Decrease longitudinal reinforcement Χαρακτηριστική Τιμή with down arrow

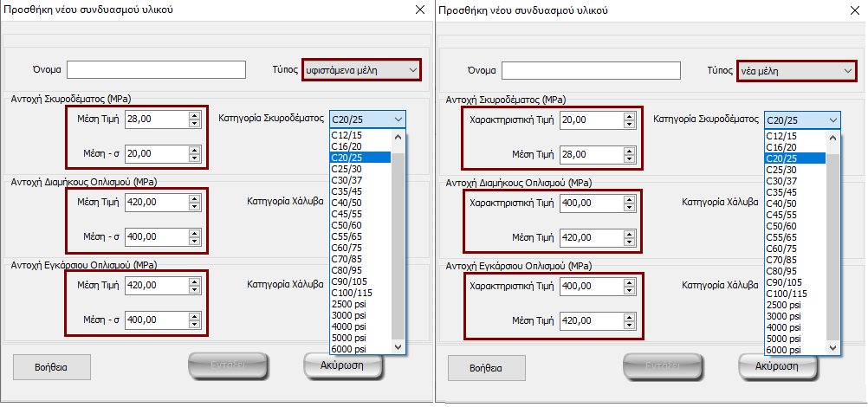coord(629,207)
